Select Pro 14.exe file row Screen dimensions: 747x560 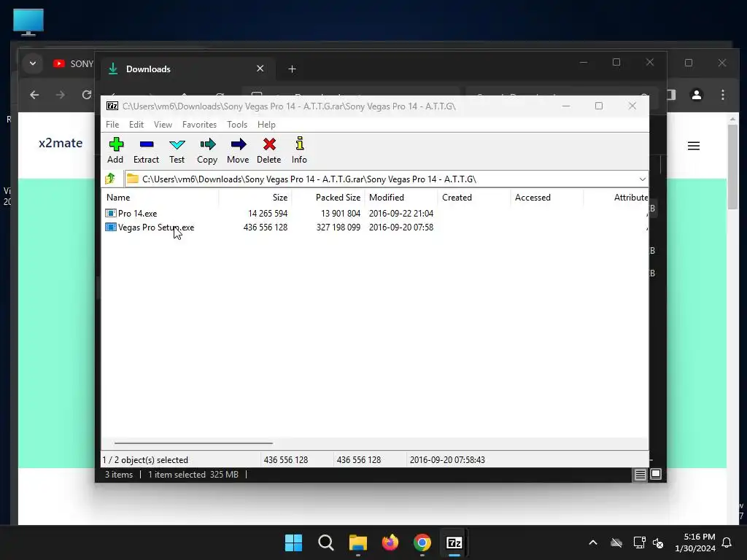tap(375, 214)
